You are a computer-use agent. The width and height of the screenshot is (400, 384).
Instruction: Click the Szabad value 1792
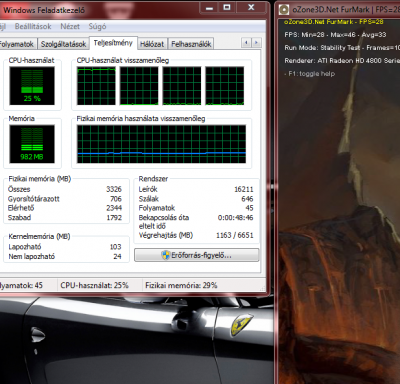(x=114, y=218)
